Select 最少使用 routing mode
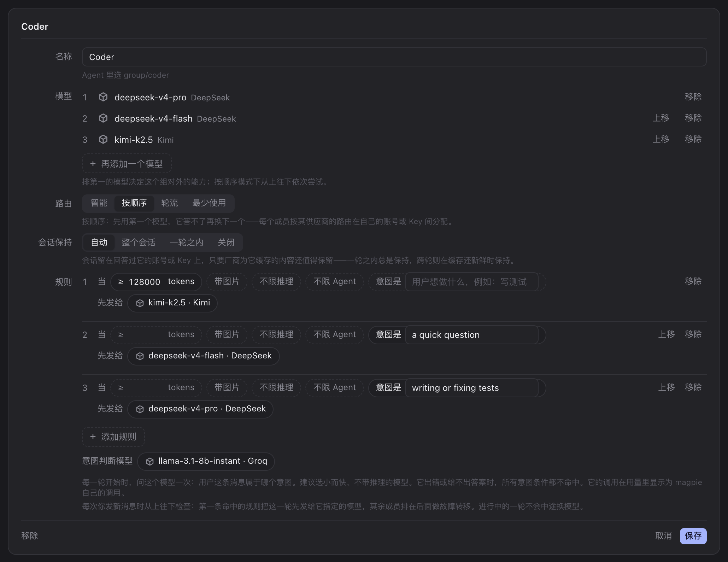This screenshot has width=728, height=562. pos(209,203)
